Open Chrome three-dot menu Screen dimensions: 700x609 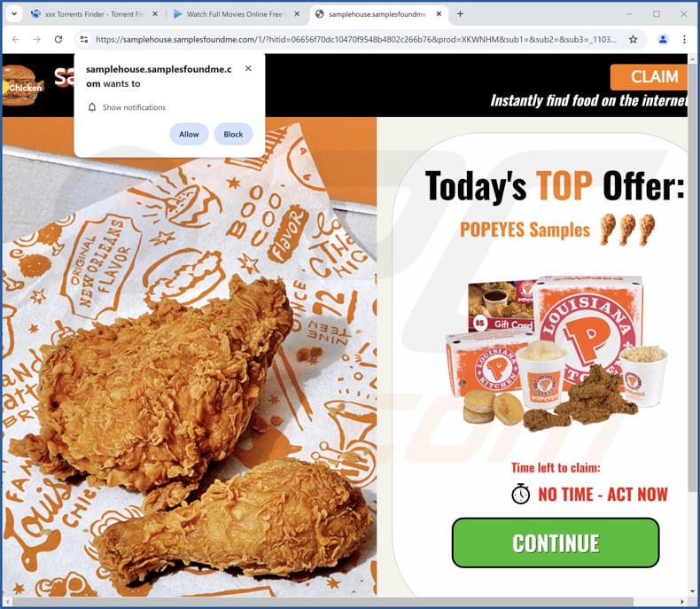[684, 39]
